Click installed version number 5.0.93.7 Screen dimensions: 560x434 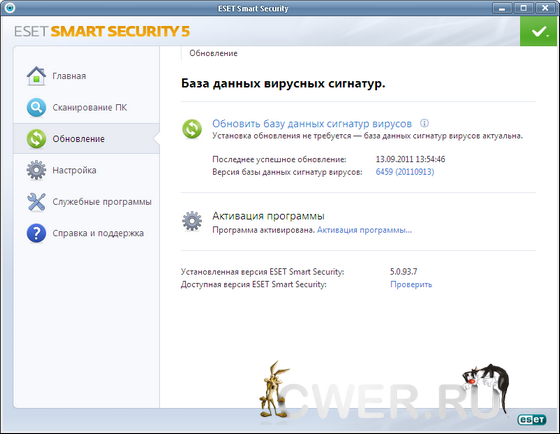click(404, 271)
